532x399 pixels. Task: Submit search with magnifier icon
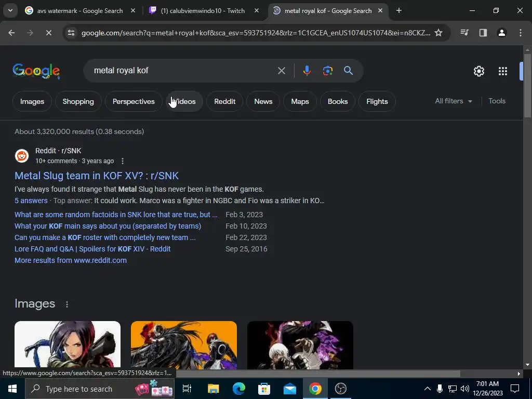point(349,71)
